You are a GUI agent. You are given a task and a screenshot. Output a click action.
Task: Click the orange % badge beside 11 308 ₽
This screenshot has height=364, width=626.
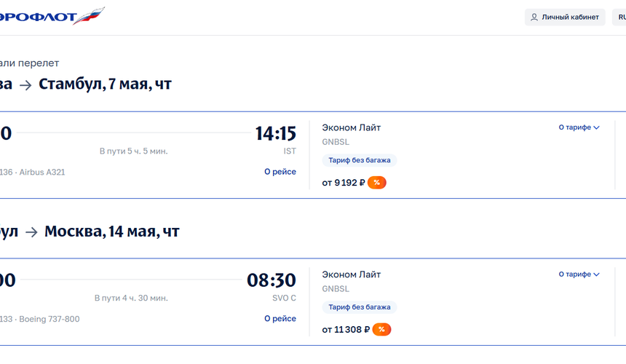click(381, 330)
